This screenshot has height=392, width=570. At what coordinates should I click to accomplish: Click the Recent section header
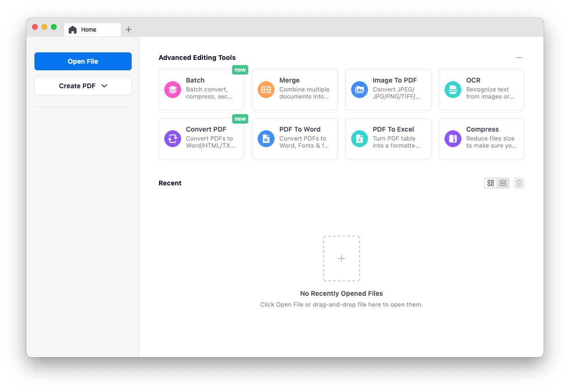[x=170, y=183]
